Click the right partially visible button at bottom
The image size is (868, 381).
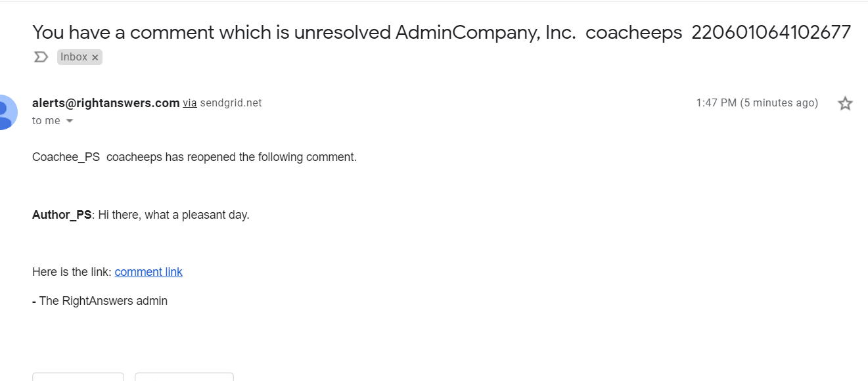click(184, 376)
